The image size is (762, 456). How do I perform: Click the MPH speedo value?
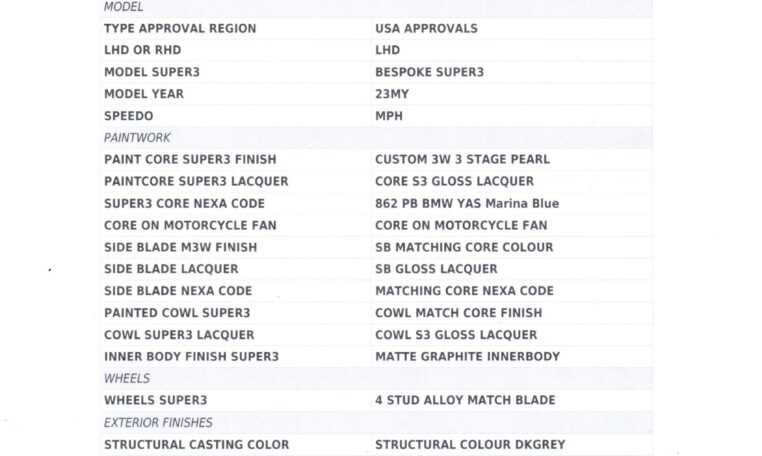[389, 116]
